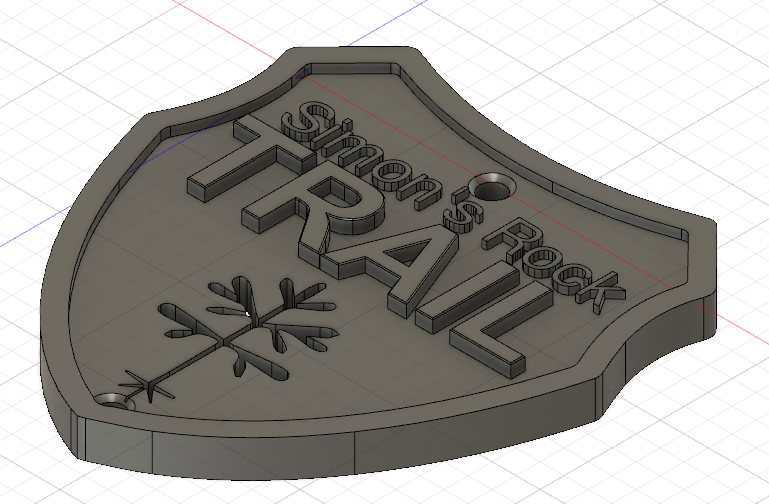Viewport: 769px width, 504px height.
Task: Select the countersunk hole near the Rock text
Action: [492, 188]
